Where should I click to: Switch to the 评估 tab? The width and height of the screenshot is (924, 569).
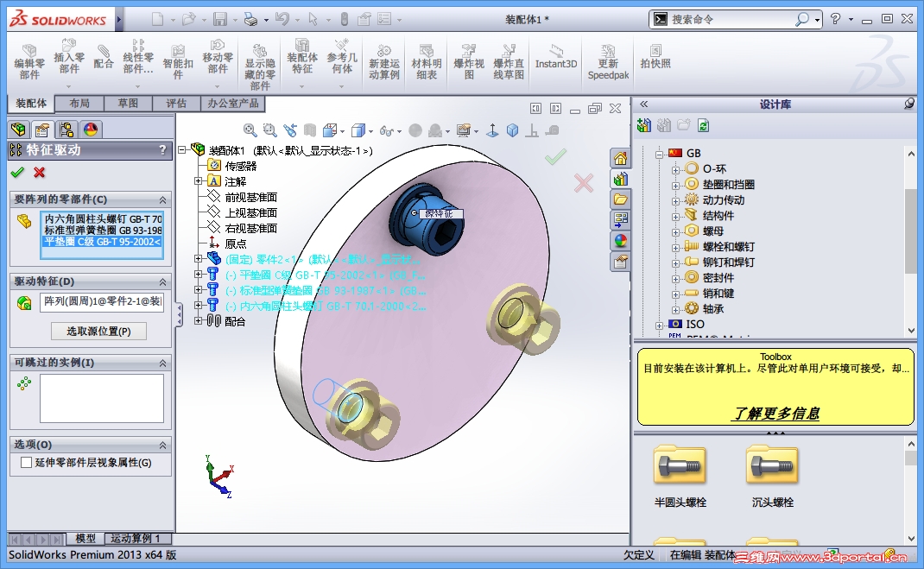175,104
